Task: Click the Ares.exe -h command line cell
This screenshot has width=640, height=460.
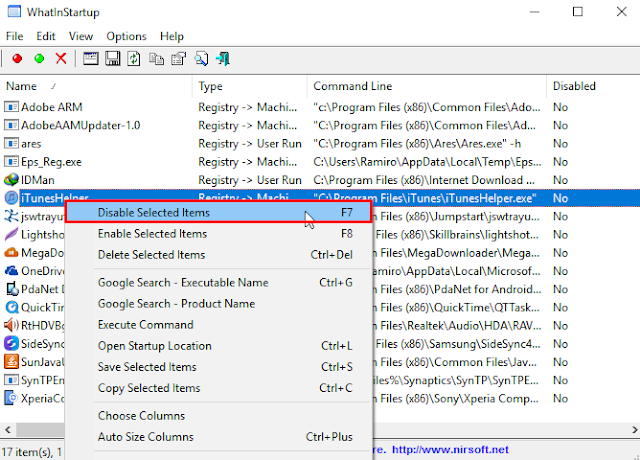Action: (417, 144)
